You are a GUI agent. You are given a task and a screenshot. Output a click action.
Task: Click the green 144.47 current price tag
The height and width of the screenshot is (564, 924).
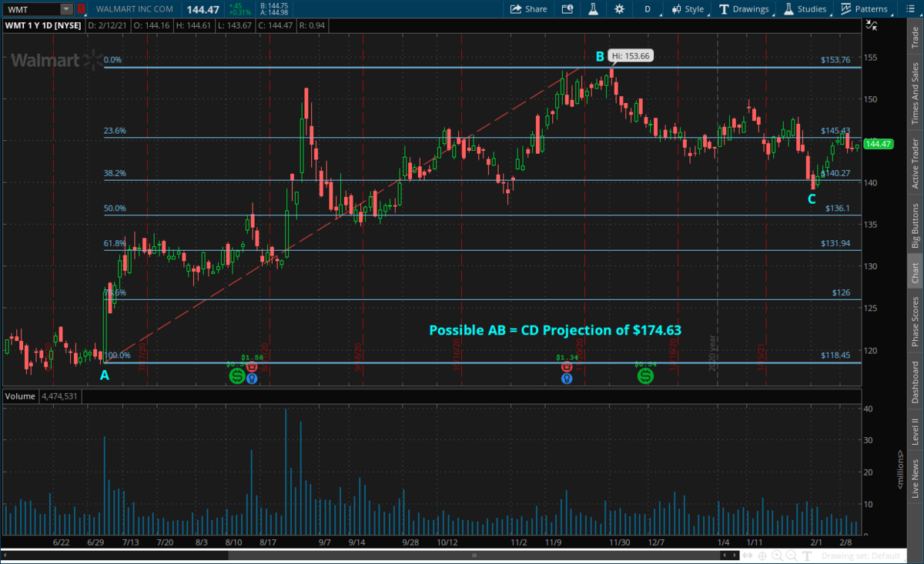tap(878, 144)
